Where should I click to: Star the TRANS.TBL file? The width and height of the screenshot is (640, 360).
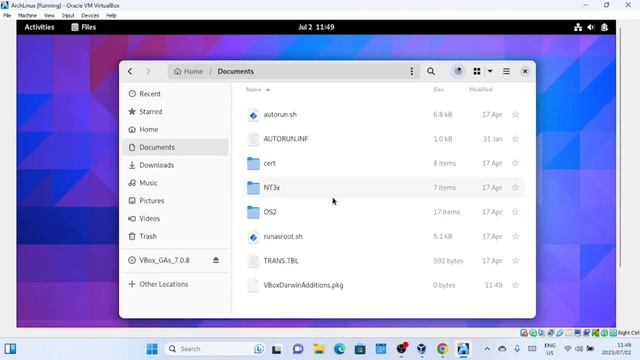[x=515, y=260]
